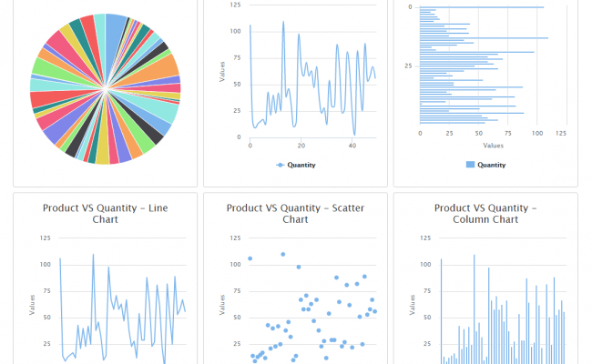592x364 pixels.
Task: Click the 50 tick label on spline chart y-axis
Action: pyautogui.click(x=237, y=84)
